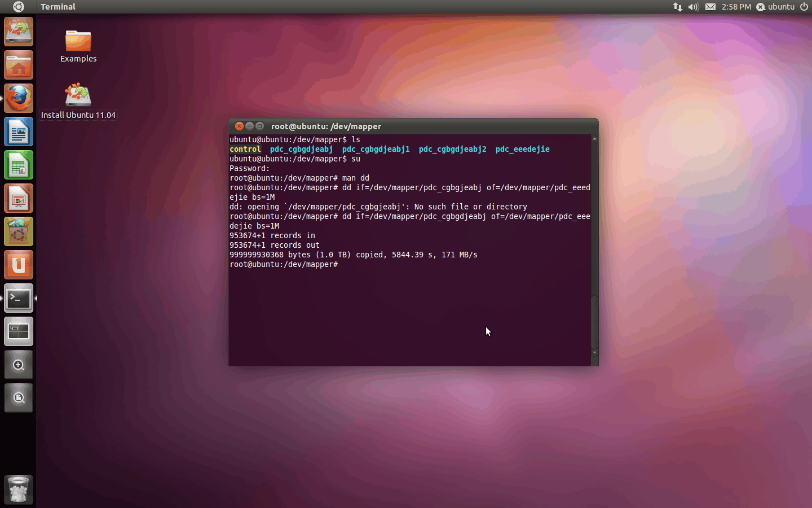
Task: Open the sound volume indicator menu
Action: pyautogui.click(x=694, y=7)
